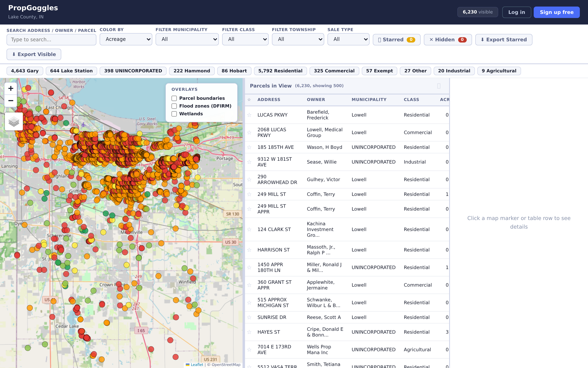Viewport: 588px width, 368px height.
Task: Open the Filter Class dropdown
Action: [245, 39]
